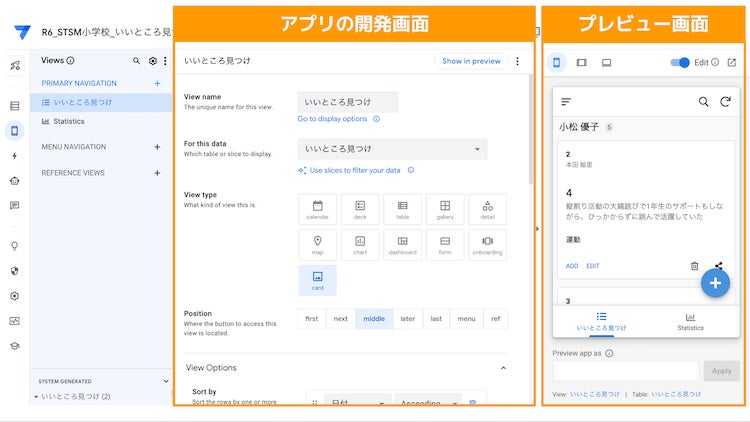This screenshot has height=422, width=750.
Task: Select いいところ見つけ view in navigation list
Action: point(101,102)
